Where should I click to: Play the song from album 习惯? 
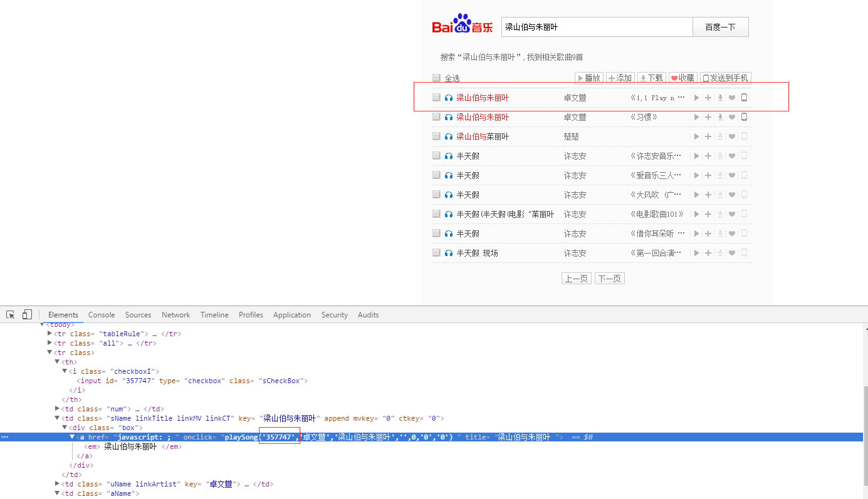tap(696, 117)
